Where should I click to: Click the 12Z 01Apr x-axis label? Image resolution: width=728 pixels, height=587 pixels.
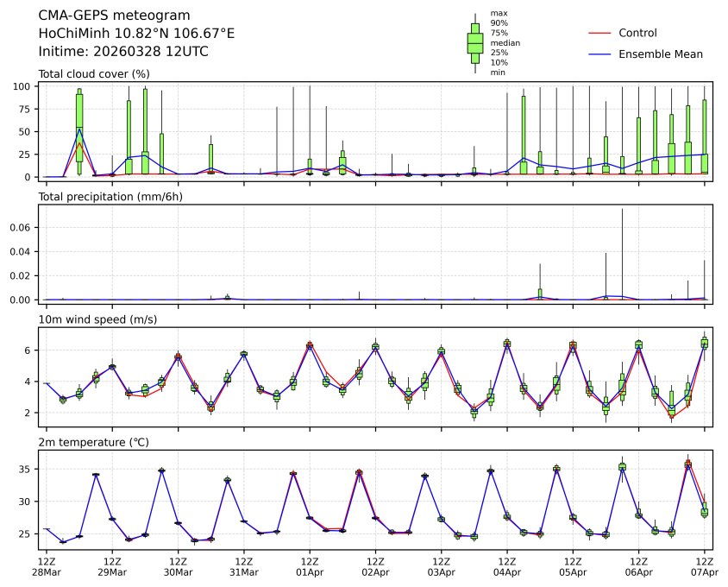[x=310, y=566]
